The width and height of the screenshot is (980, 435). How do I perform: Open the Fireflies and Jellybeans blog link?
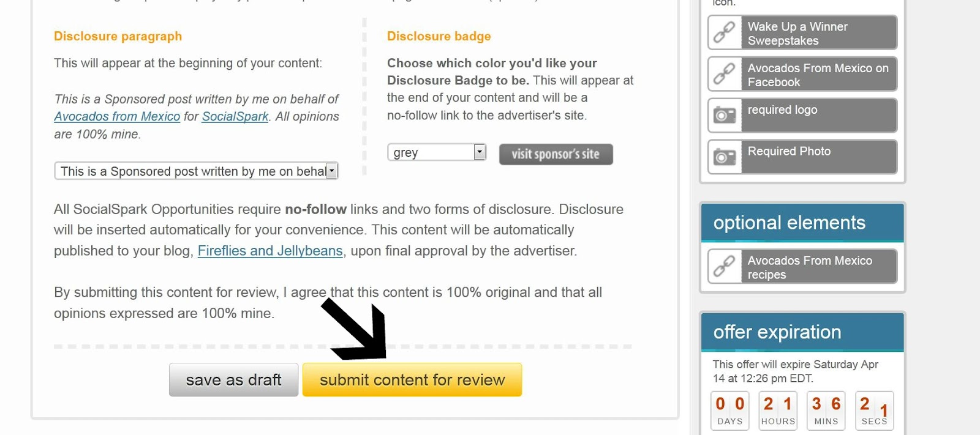tap(270, 251)
